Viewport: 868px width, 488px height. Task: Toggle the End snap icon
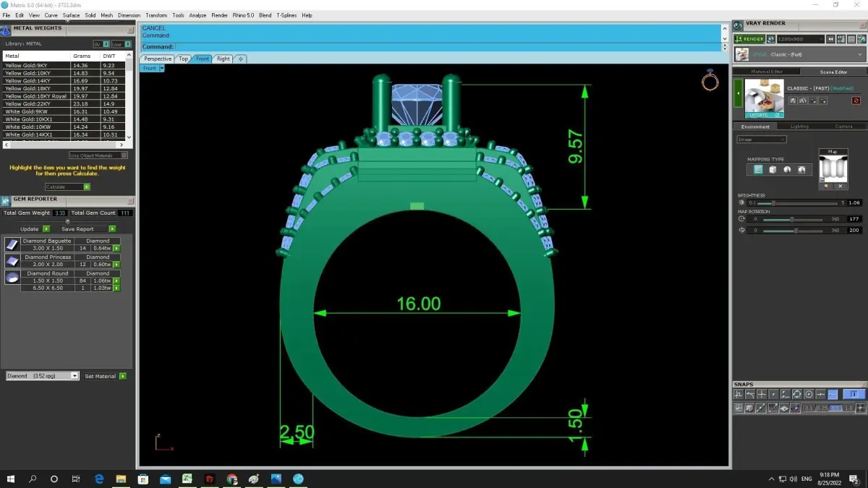(739, 394)
